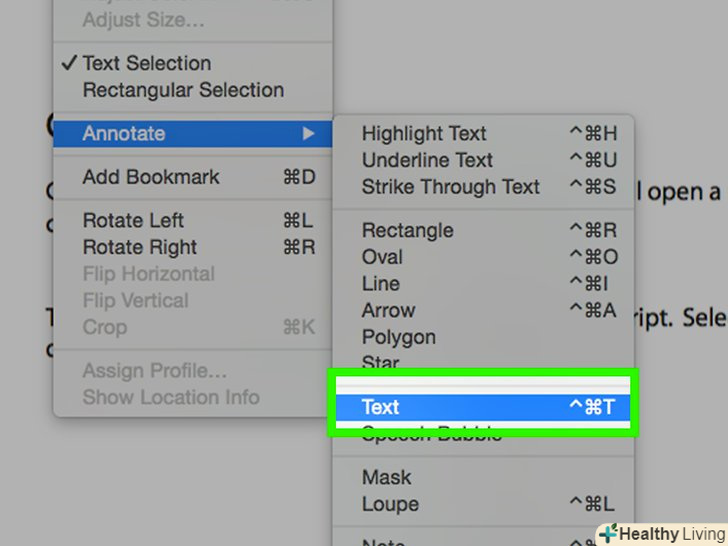This screenshot has width=728, height=546.
Task: Choose the Polygon annotation shape
Action: click(398, 337)
